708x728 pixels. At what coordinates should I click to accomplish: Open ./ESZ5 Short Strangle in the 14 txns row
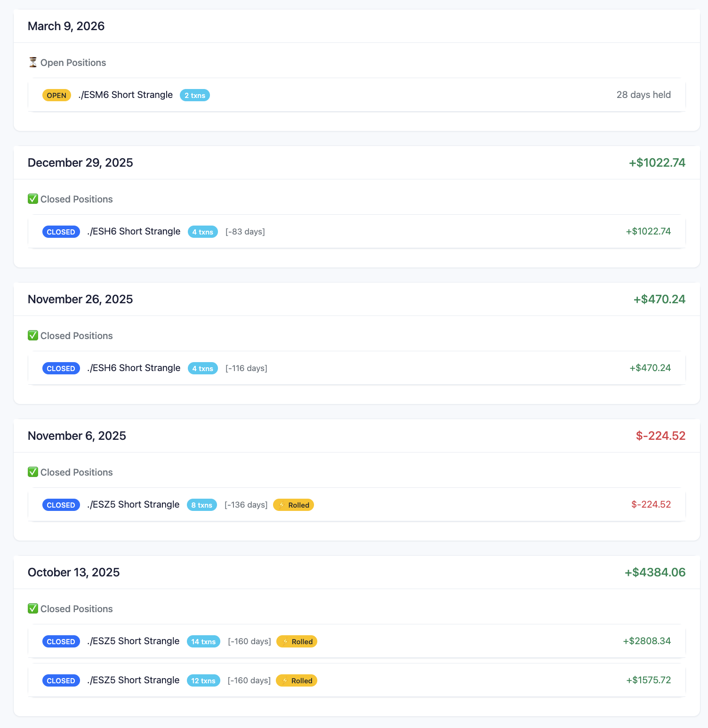click(x=133, y=641)
